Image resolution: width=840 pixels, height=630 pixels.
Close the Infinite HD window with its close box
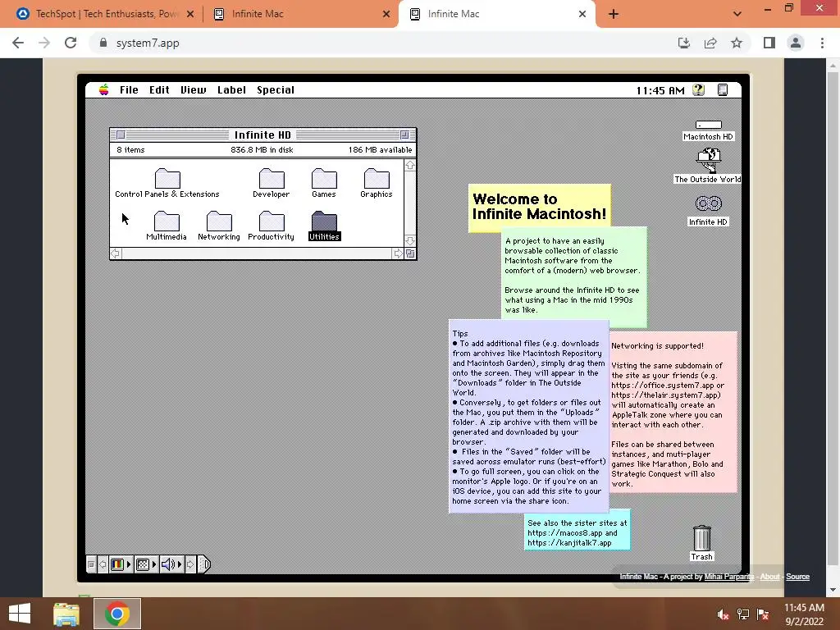tap(121, 135)
